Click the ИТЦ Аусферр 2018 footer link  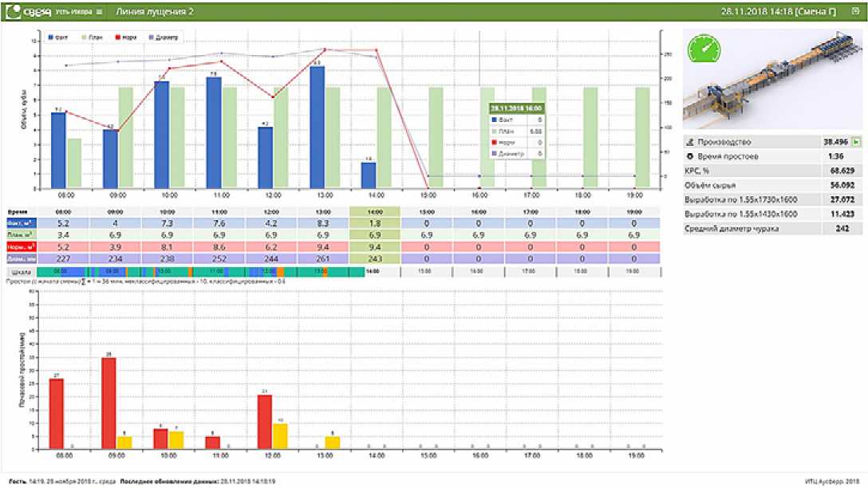pyautogui.click(x=832, y=482)
